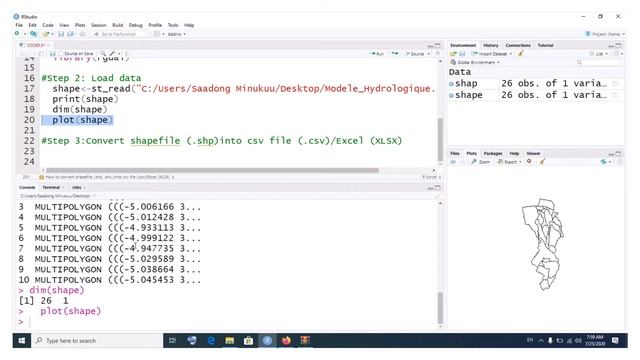Click the code tools wand icon

click(112, 53)
